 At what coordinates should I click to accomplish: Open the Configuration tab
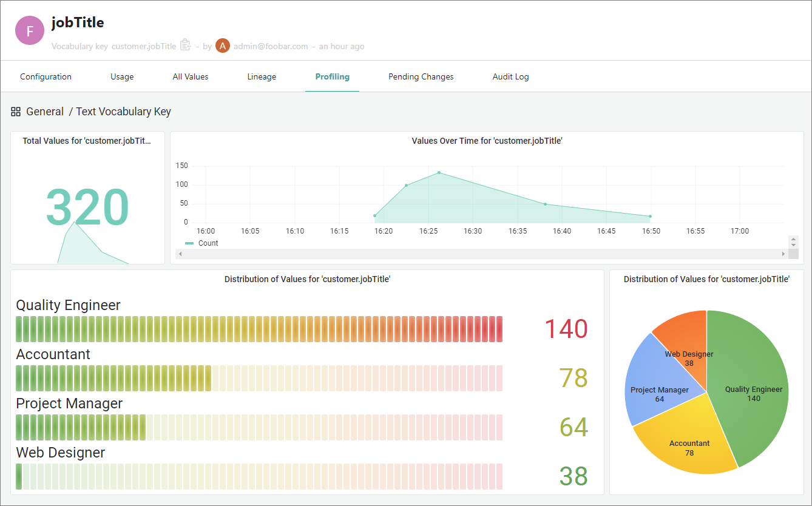click(x=46, y=77)
